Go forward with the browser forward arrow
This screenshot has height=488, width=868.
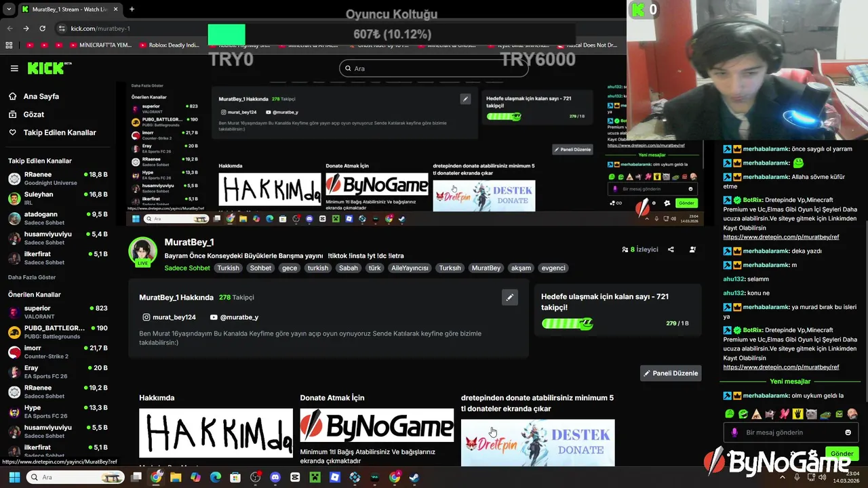pyautogui.click(x=26, y=28)
